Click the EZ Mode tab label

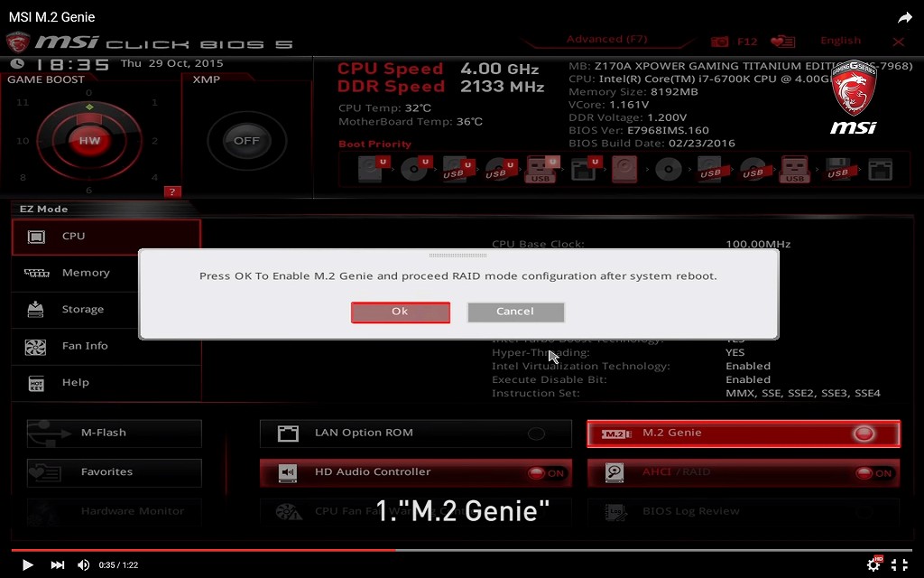(43, 209)
